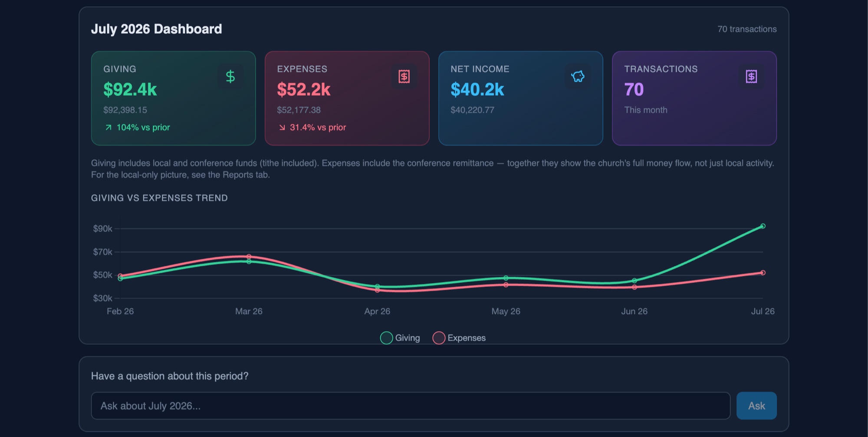This screenshot has width=868, height=437.
Task: Click the GIVING VS EXPENSES TREND heading
Action: point(159,198)
